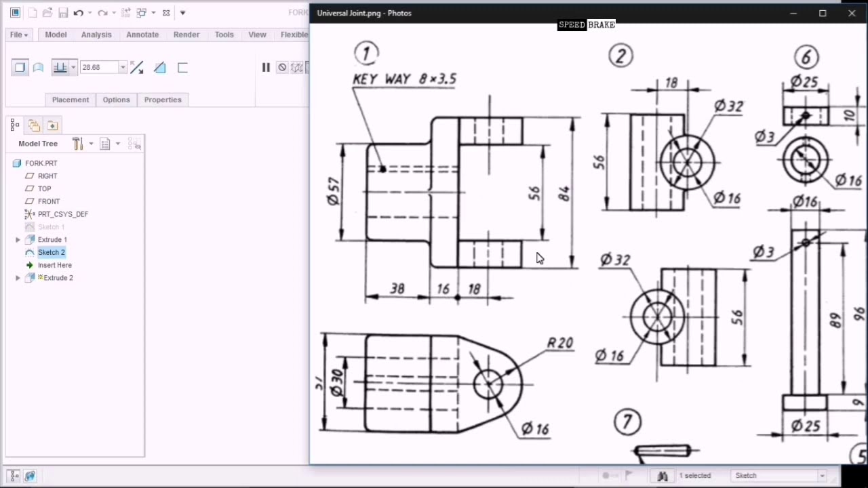Switch to the Analysis tab
This screenshot has height=488, width=868.
click(x=96, y=35)
